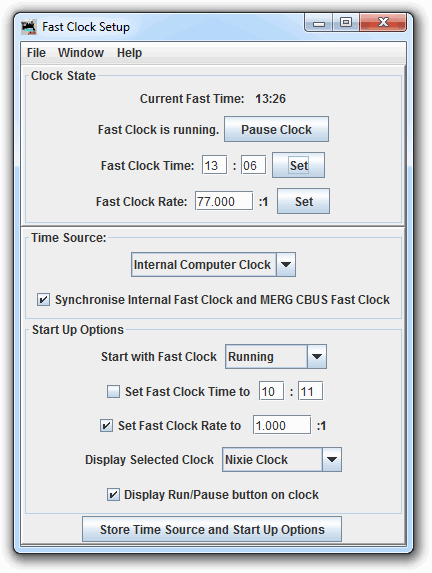Open the File menu
This screenshot has width=432, height=573.
pyautogui.click(x=36, y=53)
